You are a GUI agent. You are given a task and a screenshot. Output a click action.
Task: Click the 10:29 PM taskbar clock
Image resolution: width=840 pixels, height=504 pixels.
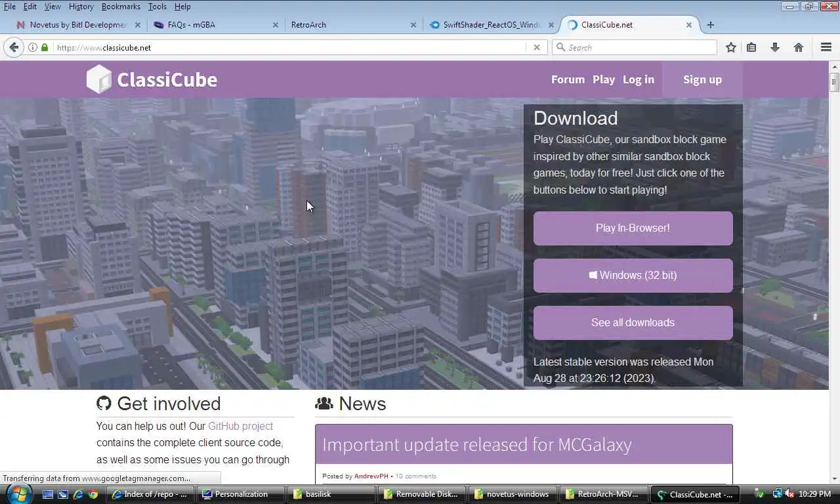(x=816, y=493)
